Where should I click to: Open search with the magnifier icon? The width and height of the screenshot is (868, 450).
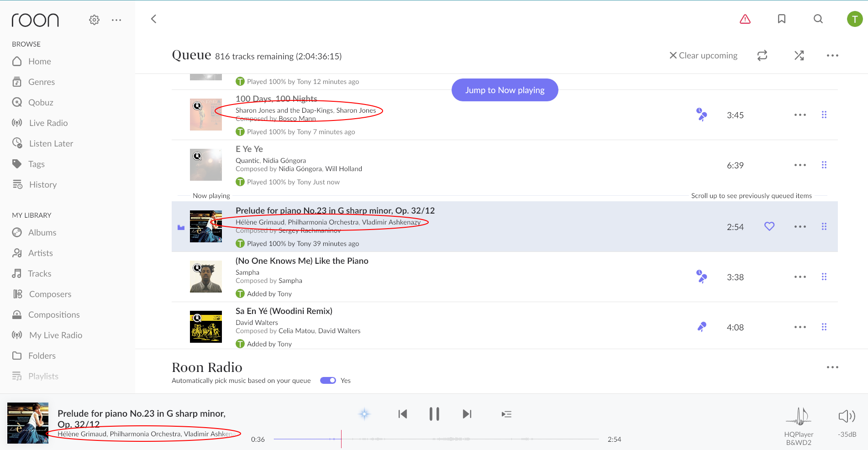(818, 19)
